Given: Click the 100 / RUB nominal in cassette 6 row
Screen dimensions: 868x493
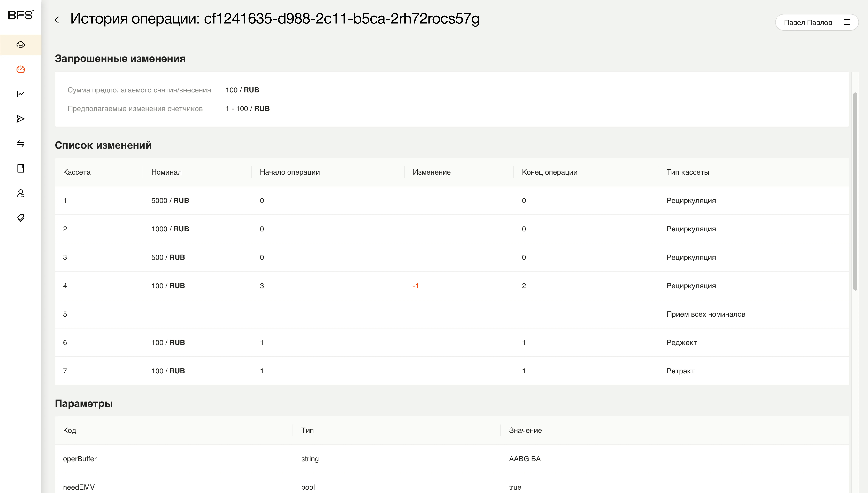Looking at the screenshot, I should 168,343.
